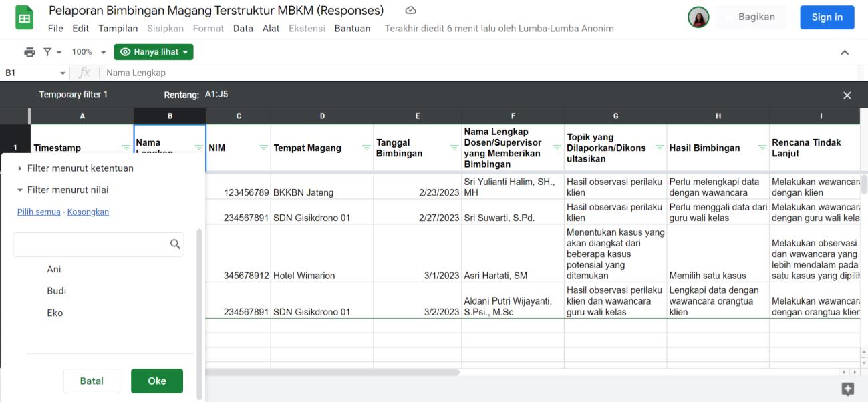Open Timestamp column filter icon

[x=126, y=148]
